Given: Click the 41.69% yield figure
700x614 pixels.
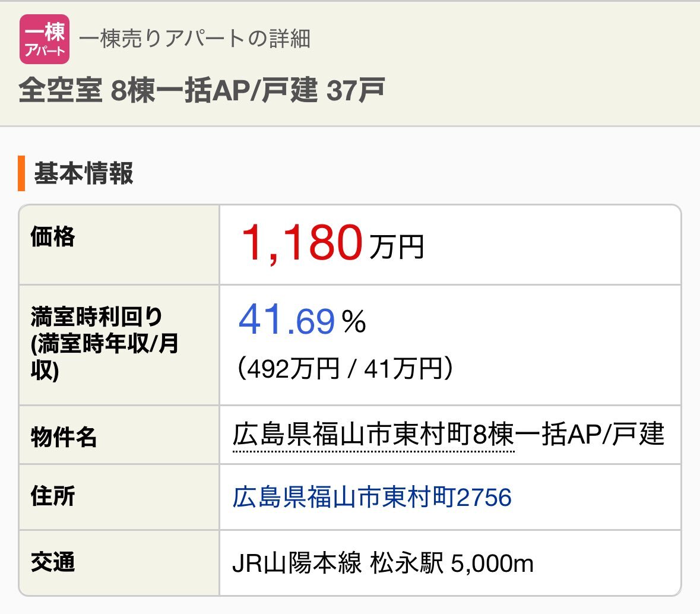Looking at the screenshot, I should pyautogui.click(x=302, y=319).
